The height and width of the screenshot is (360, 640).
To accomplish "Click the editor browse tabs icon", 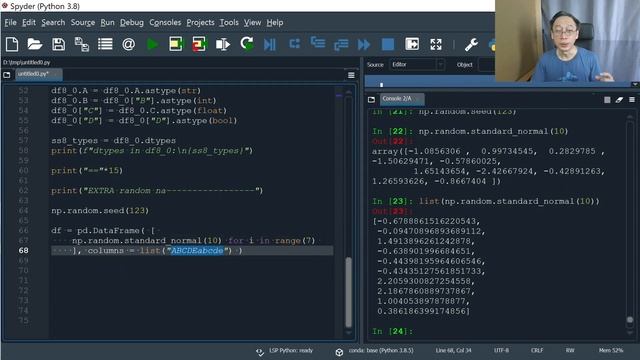I will pos(7,75).
